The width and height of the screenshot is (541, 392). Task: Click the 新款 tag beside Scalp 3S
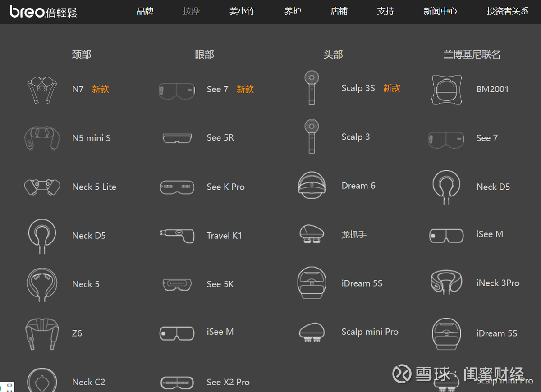coord(392,88)
